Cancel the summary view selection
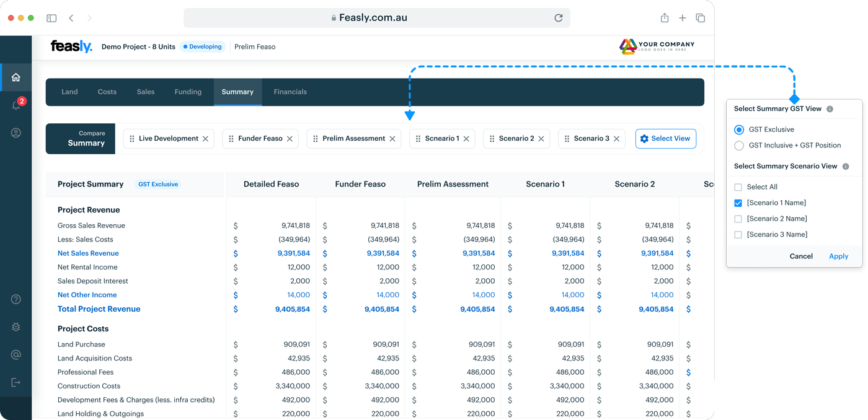This screenshot has height=420, width=868. 801,256
